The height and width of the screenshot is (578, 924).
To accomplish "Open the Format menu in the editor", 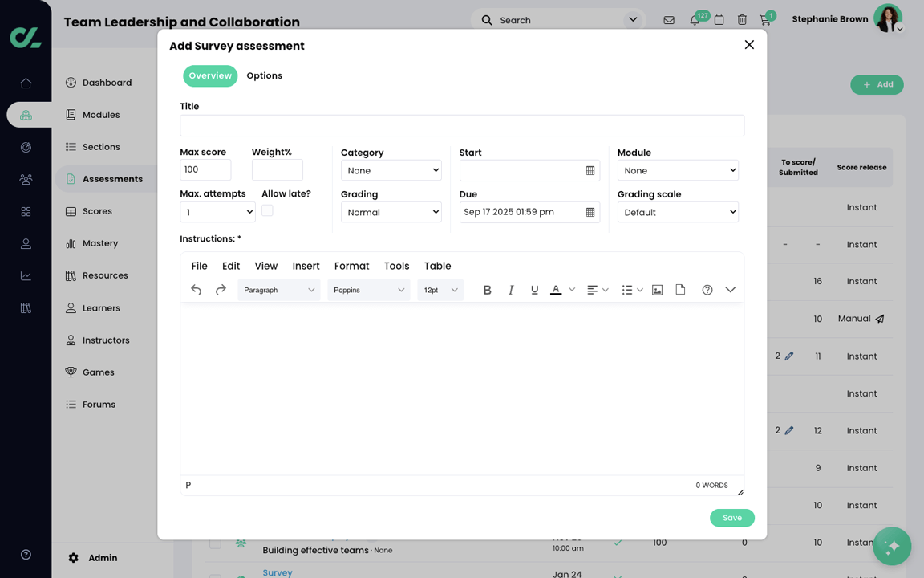I will pos(351,266).
